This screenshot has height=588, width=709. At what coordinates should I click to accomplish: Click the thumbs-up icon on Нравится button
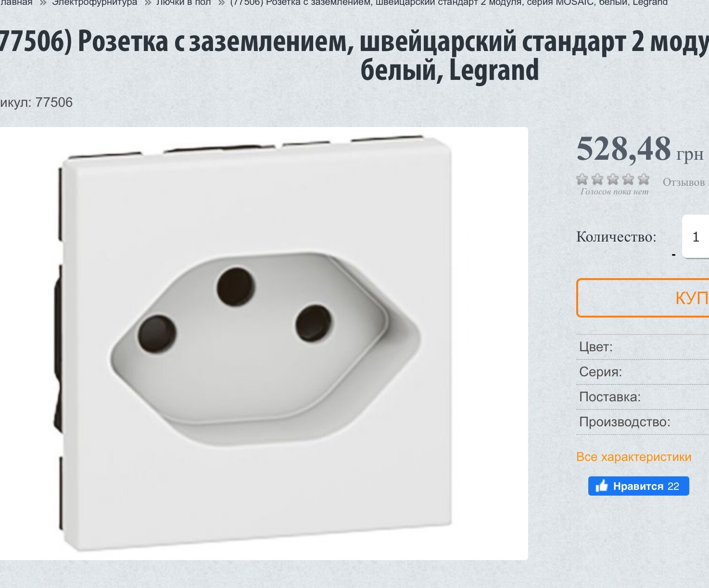[x=602, y=486]
